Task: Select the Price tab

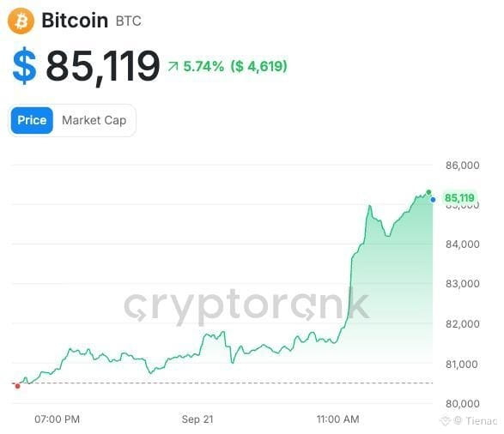Action: tap(32, 120)
